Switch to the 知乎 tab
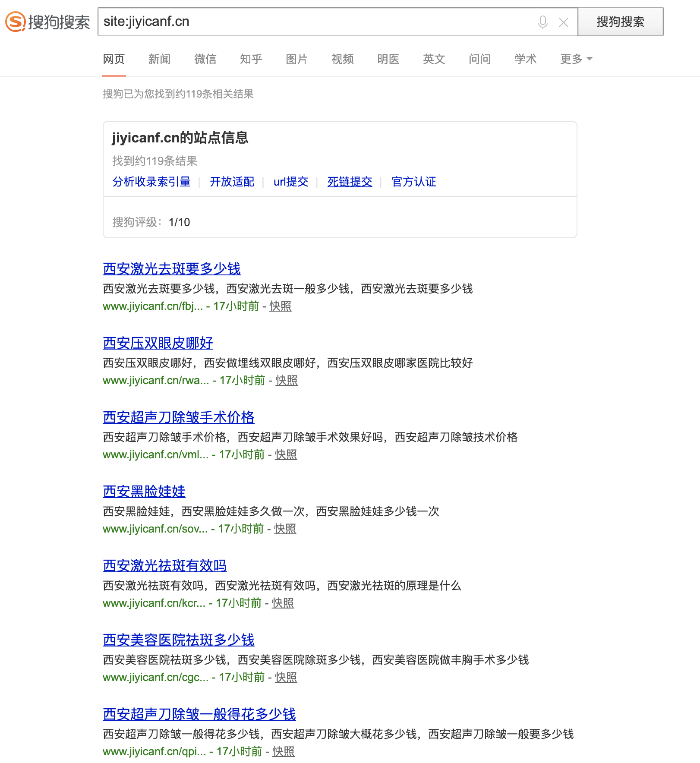The width and height of the screenshot is (700, 763). (x=251, y=59)
